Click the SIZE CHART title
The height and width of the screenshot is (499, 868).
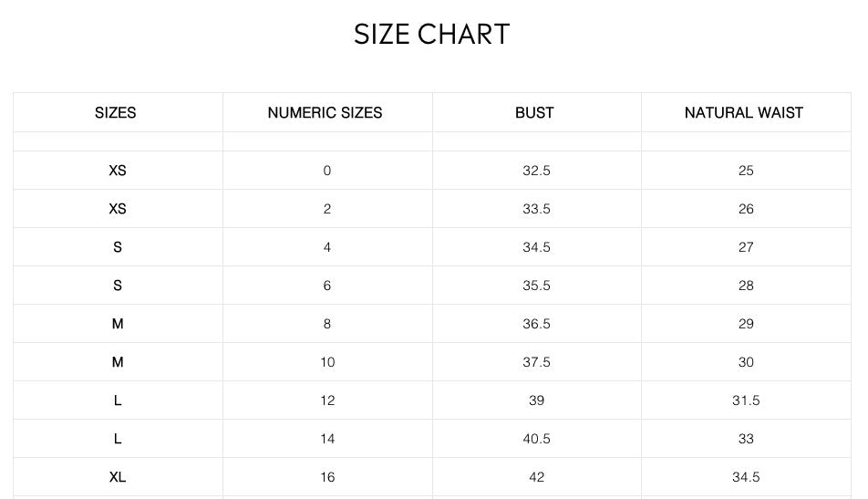pos(431,35)
